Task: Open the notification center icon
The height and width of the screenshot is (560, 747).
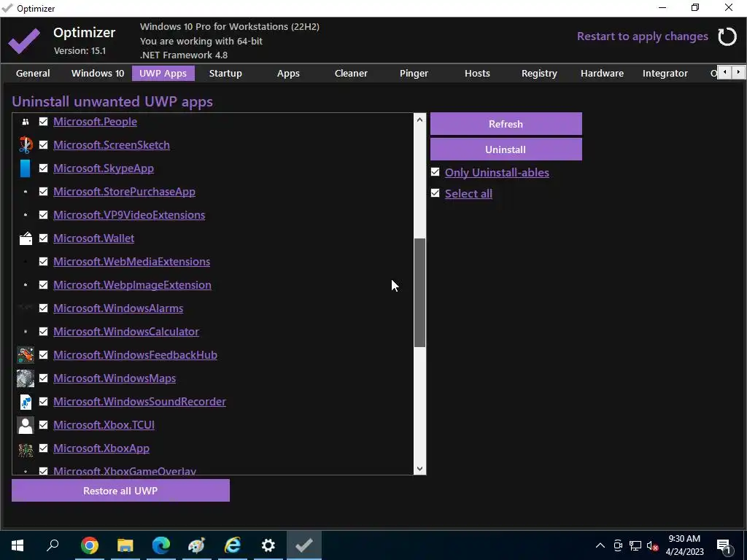Action: [724, 545]
